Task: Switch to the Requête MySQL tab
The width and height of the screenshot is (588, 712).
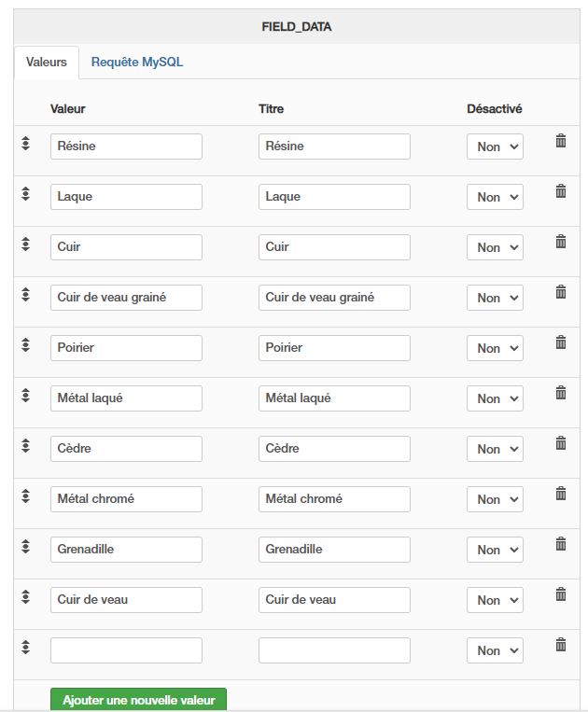Action: pos(137,63)
